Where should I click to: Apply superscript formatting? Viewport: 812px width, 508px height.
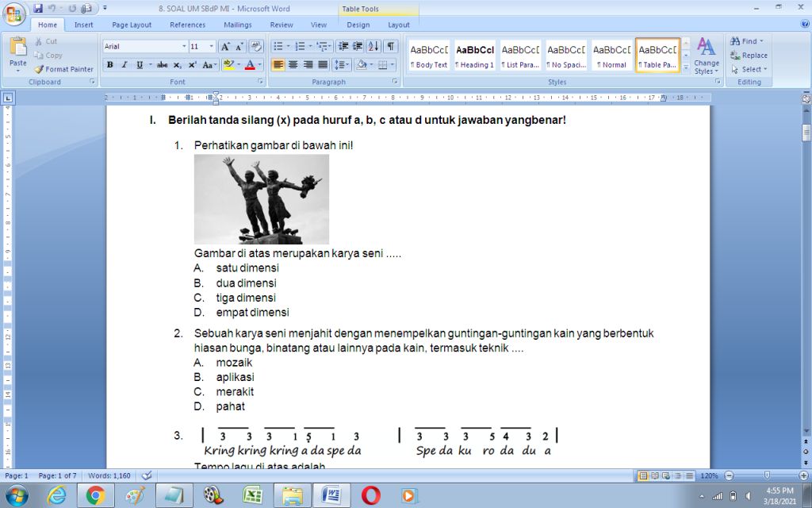click(192, 65)
